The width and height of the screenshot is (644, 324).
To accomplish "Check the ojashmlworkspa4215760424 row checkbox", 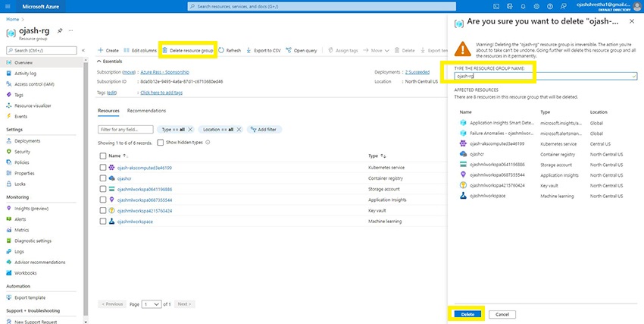I will (103, 210).
